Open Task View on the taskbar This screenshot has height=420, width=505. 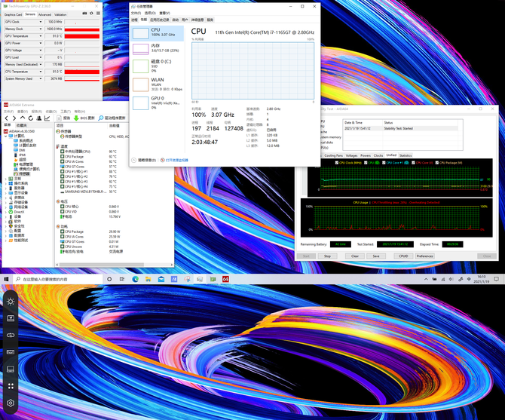[x=122, y=279]
